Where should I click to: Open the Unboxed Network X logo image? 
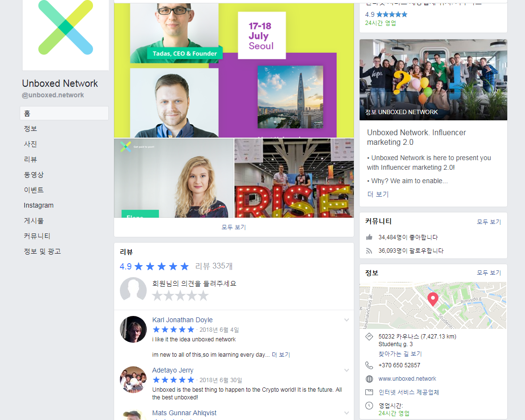click(66, 35)
